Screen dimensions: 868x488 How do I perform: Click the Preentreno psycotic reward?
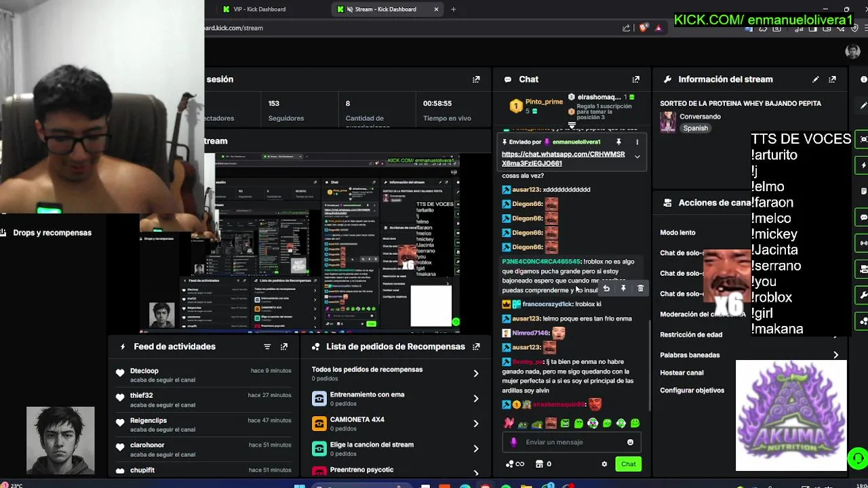[x=361, y=470]
